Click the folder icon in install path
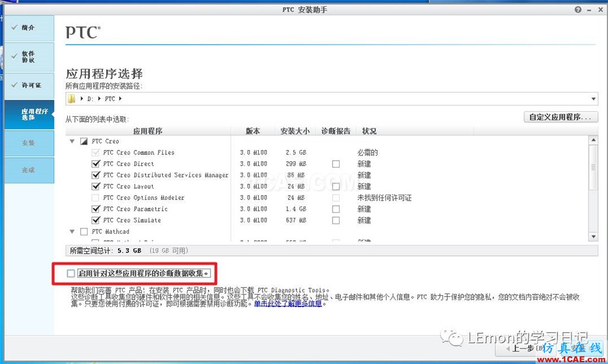This screenshot has height=364, width=608. coord(71,99)
